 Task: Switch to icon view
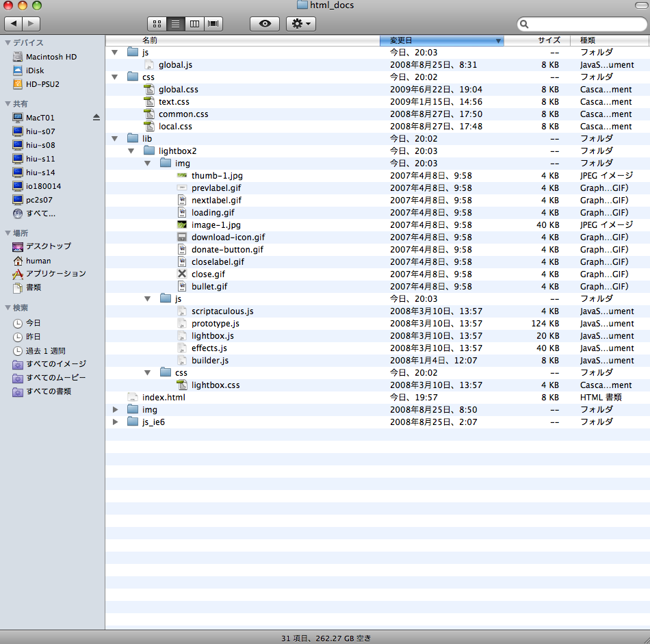click(157, 24)
